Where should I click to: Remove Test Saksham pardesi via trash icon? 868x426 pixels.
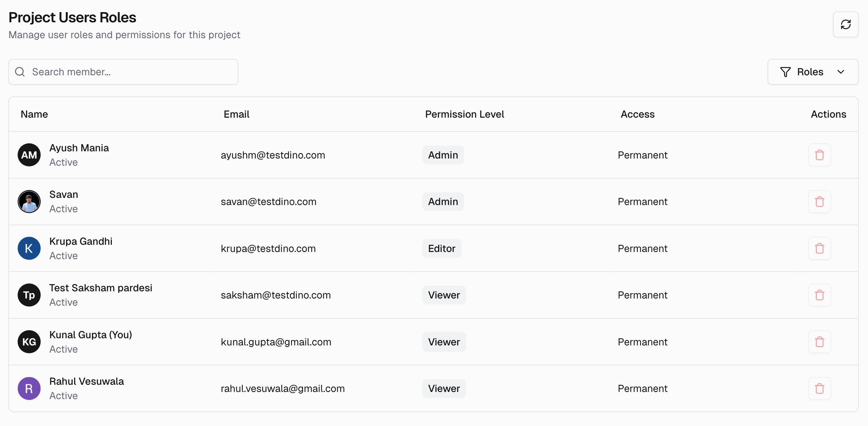tap(820, 295)
